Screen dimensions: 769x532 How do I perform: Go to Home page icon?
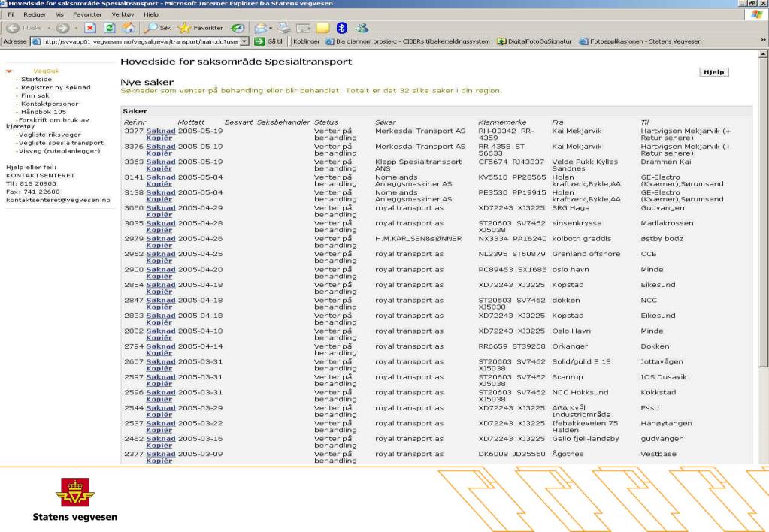coord(129,28)
